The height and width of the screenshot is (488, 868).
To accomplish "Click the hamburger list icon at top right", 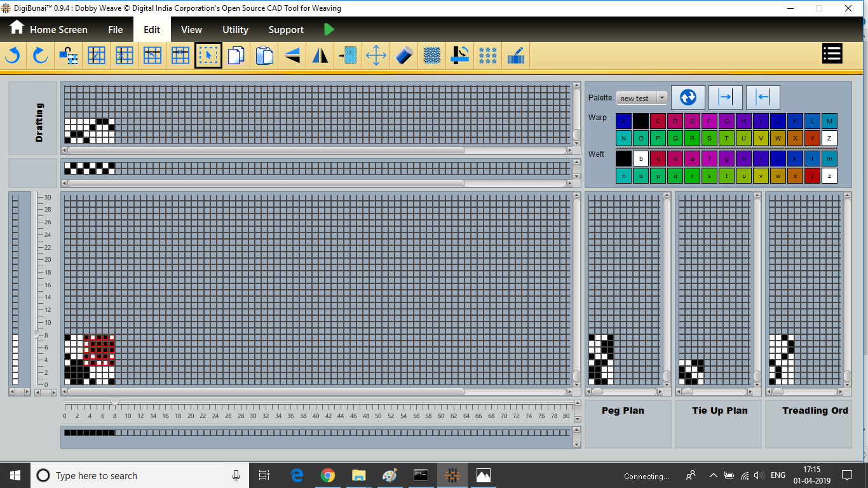I will [832, 54].
